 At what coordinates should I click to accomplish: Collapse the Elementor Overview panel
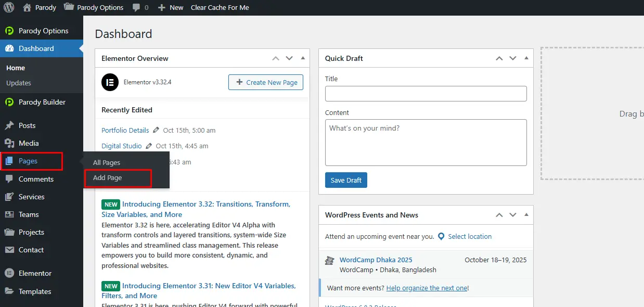[x=302, y=58]
